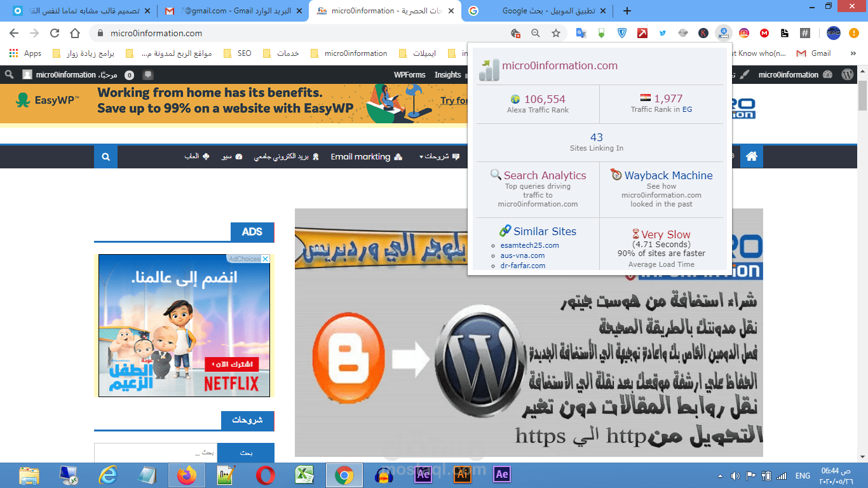This screenshot has width=868, height=488.
Task: Open the WPForms admin bar menu
Action: (410, 74)
